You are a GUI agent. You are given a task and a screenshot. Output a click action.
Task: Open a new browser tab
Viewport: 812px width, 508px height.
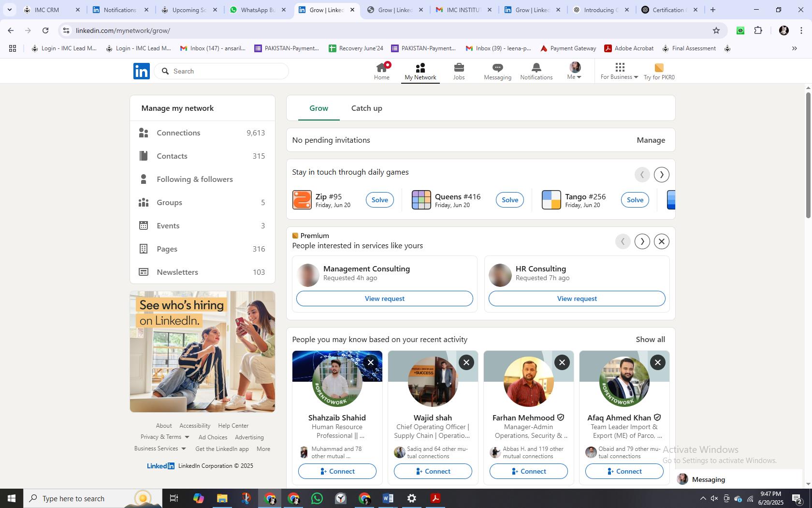click(x=712, y=10)
